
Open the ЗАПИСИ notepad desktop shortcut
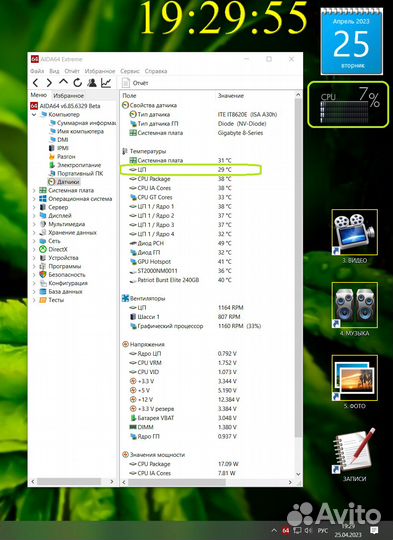355,455
